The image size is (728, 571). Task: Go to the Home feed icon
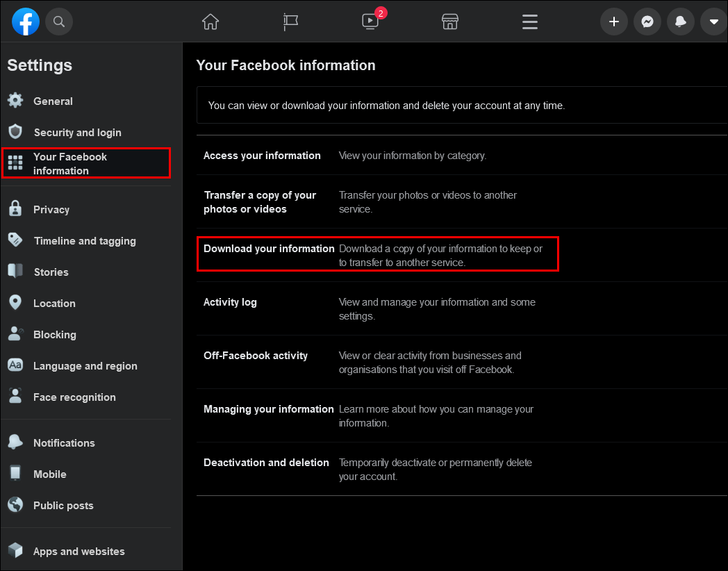coord(210,22)
